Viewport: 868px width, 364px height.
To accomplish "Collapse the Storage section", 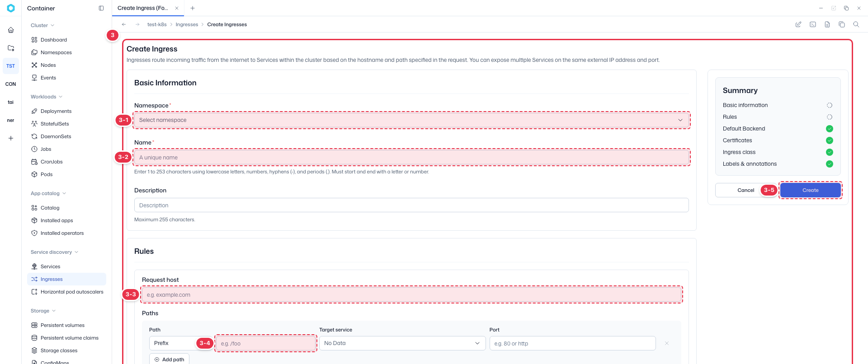I will [43, 311].
